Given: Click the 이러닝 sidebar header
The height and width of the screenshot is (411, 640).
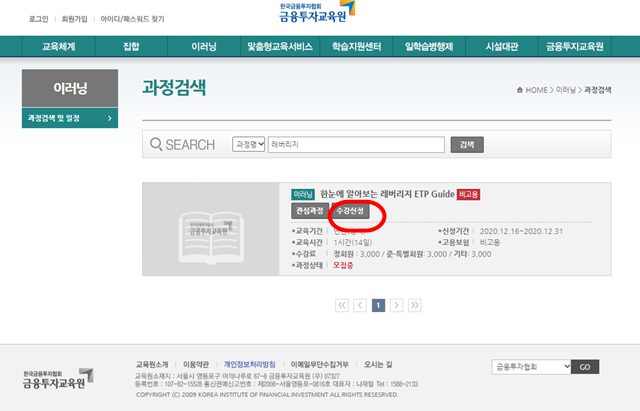Looking at the screenshot, I should pos(70,88).
